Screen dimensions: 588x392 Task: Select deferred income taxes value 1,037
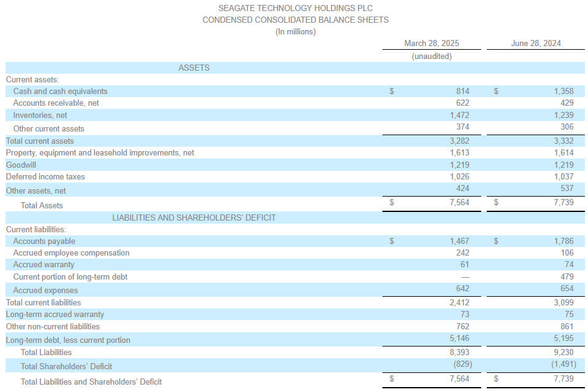pos(563,176)
